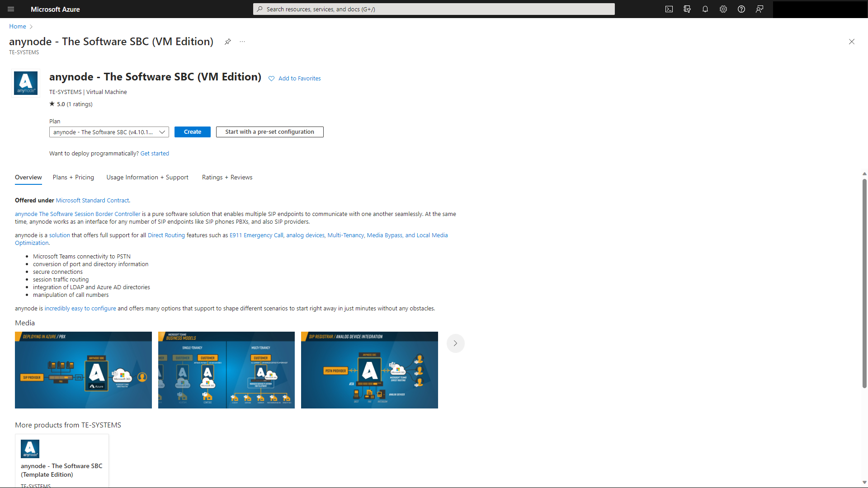Click the account area at top right
Image resolution: width=868 pixels, height=488 pixels.
click(821, 9)
